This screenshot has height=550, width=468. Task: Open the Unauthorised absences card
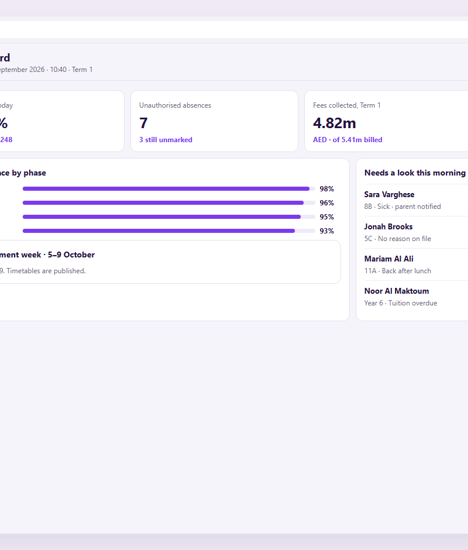[214, 121]
